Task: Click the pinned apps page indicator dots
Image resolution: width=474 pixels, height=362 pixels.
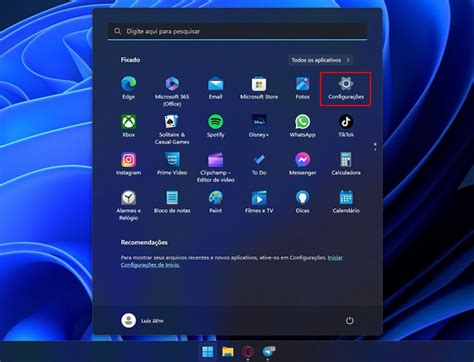Action: [375, 147]
